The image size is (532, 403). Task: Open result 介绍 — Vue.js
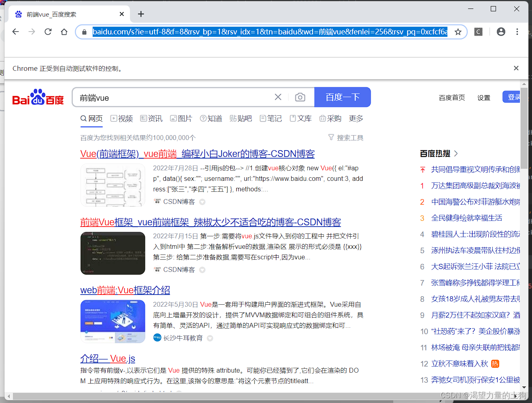click(108, 358)
